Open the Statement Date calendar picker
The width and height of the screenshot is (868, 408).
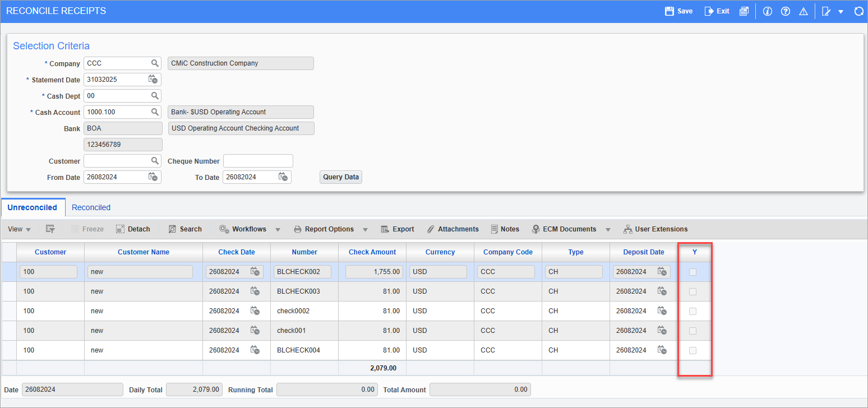click(153, 80)
